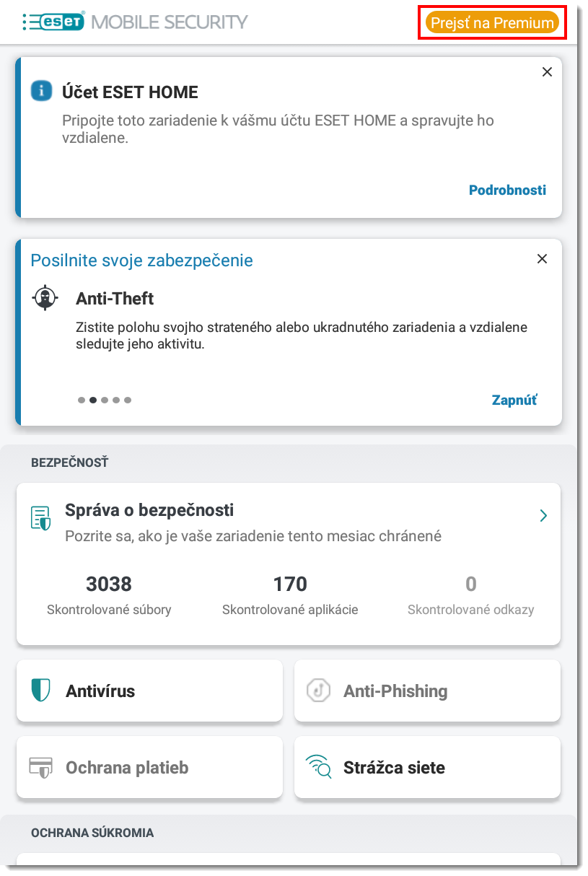Image resolution: width=588 pixels, height=876 pixels.
Task: Click the Antivírus shield icon
Action: coord(41,691)
